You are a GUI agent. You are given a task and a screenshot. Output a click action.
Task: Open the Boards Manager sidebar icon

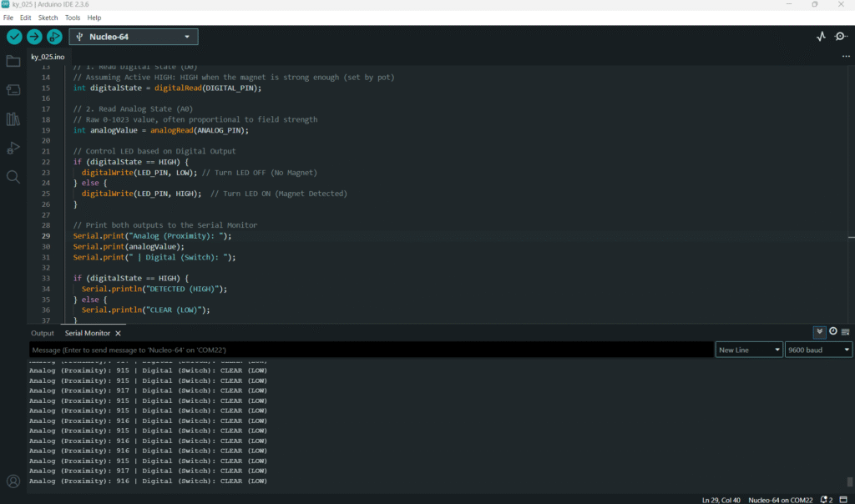[13, 90]
